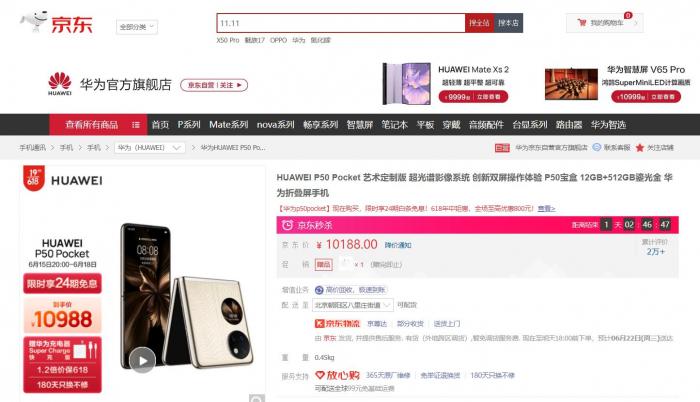Click the list icon beside 查看所有商品
Viewport: 700px width, 402px height.
tap(136, 125)
